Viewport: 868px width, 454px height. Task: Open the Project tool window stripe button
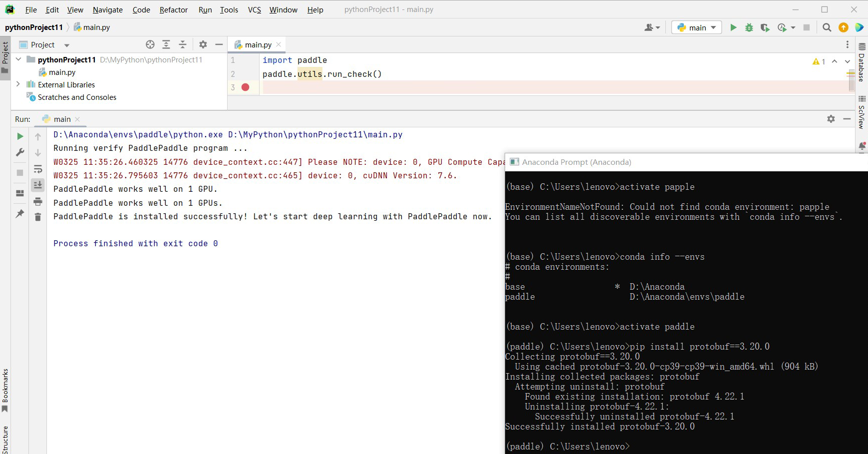click(x=5, y=57)
